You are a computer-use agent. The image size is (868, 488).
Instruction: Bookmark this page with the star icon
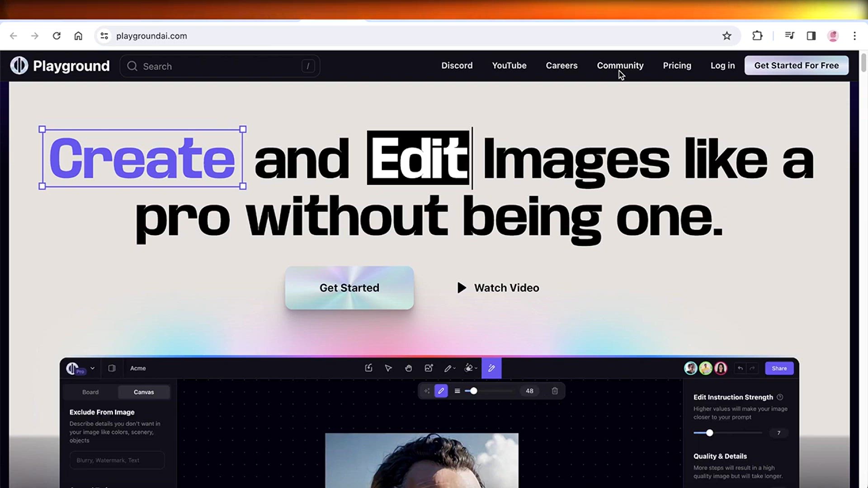click(x=726, y=36)
